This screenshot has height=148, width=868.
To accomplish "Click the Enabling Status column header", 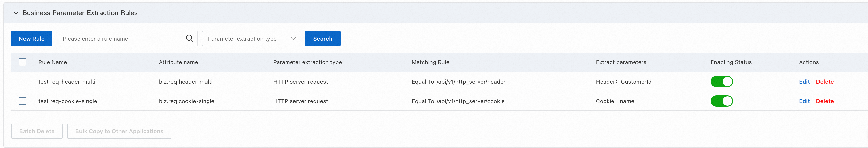I will (731, 62).
